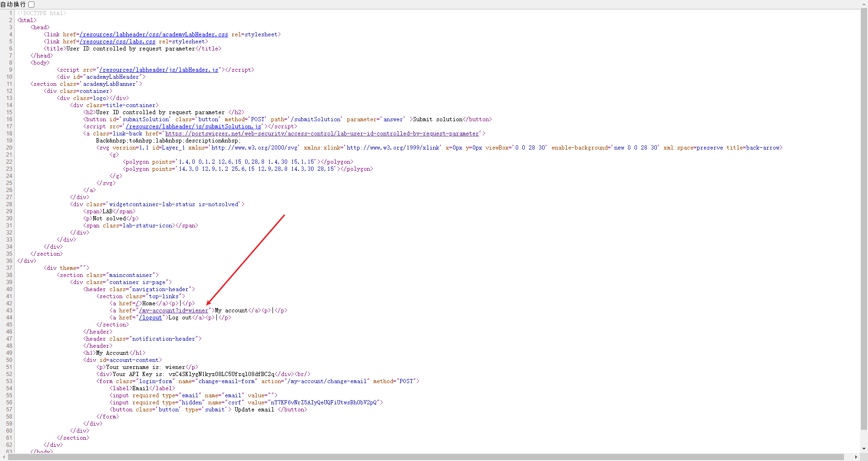868x461 pixels.
Task: Click the horizontal scrollbar at the bottom
Action: [x=426, y=457]
